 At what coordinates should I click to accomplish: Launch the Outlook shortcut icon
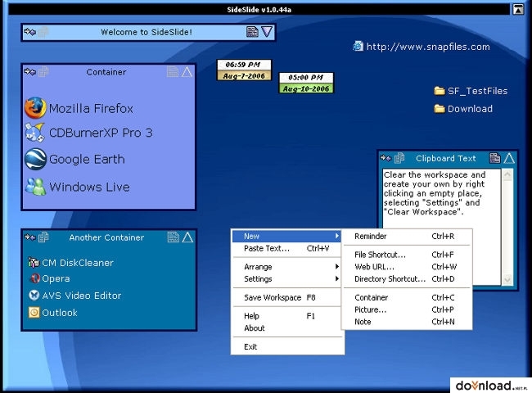point(34,312)
